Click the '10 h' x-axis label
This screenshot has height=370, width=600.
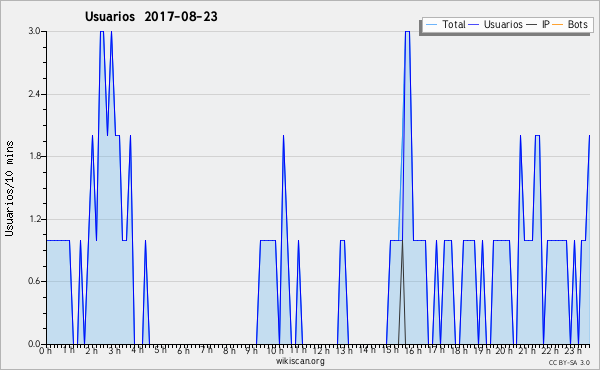(x=275, y=350)
